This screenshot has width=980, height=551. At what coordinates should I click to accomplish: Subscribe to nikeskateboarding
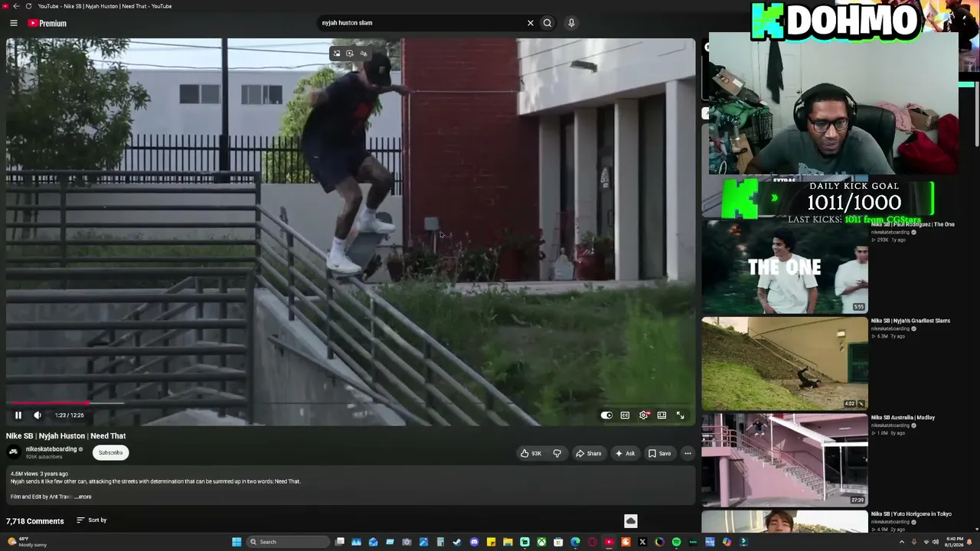pyautogui.click(x=110, y=452)
